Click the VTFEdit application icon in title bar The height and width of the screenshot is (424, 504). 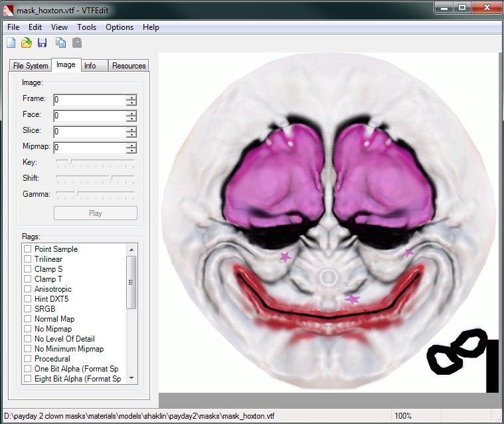click(8, 11)
